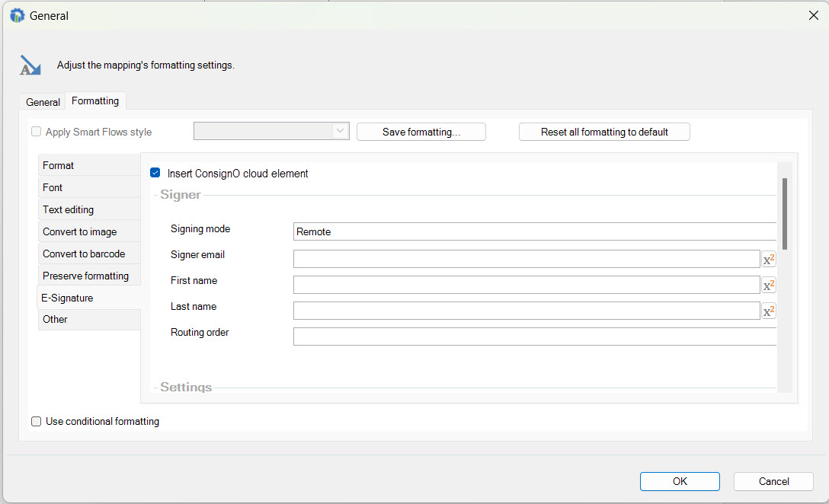Check Use conditional formatting
The width and height of the screenshot is (829, 504).
click(36, 421)
